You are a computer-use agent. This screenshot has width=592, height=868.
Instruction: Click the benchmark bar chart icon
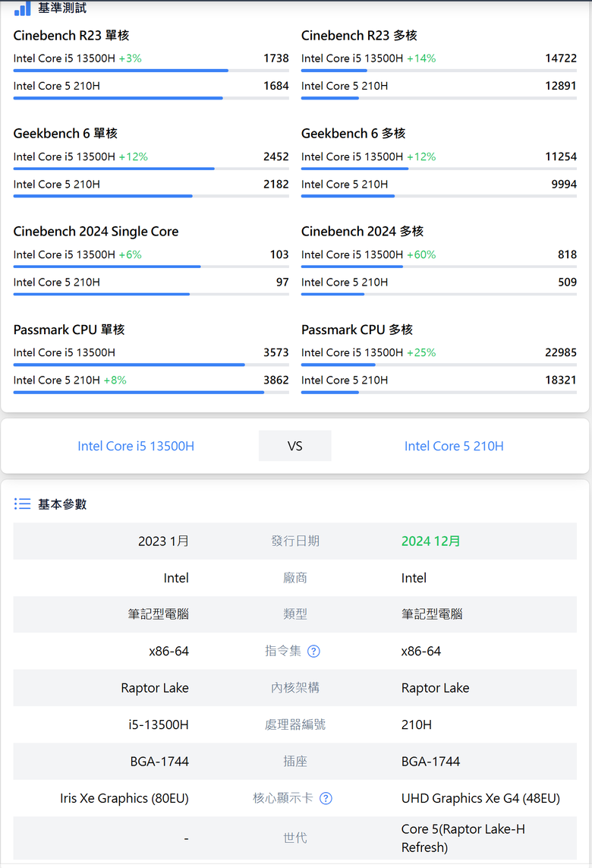click(22, 8)
